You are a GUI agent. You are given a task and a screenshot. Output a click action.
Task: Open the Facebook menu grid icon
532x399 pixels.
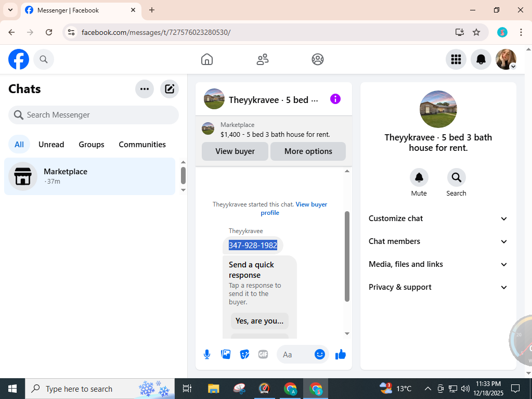456,59
